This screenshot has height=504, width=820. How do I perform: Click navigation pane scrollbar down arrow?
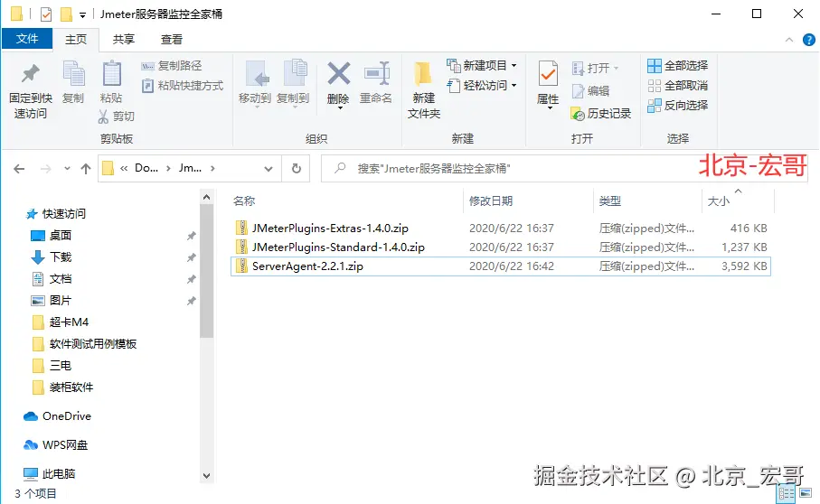(206, 476)
